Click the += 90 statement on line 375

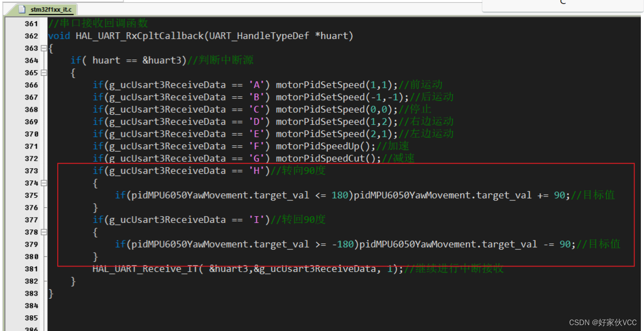(553, 195)
